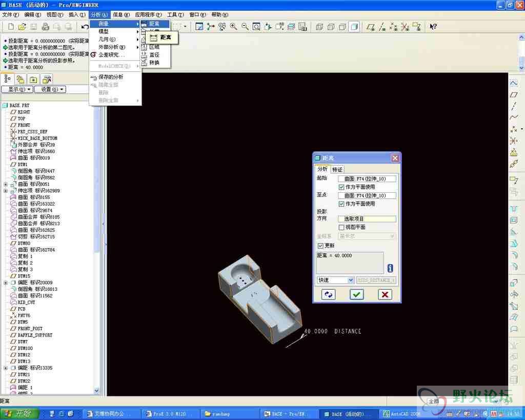Refit the model to the screen

(256, 27)
